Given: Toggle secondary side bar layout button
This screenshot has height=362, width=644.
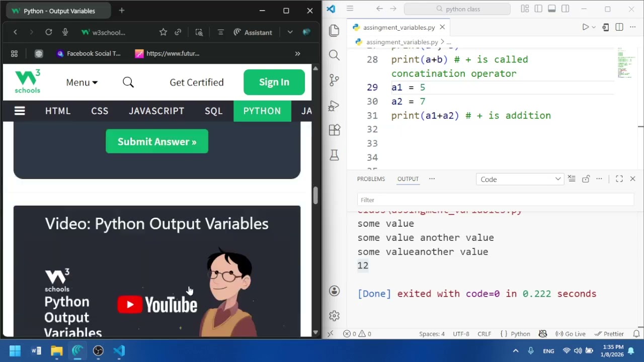Looking at the screenshot, I should coord(566,9).
